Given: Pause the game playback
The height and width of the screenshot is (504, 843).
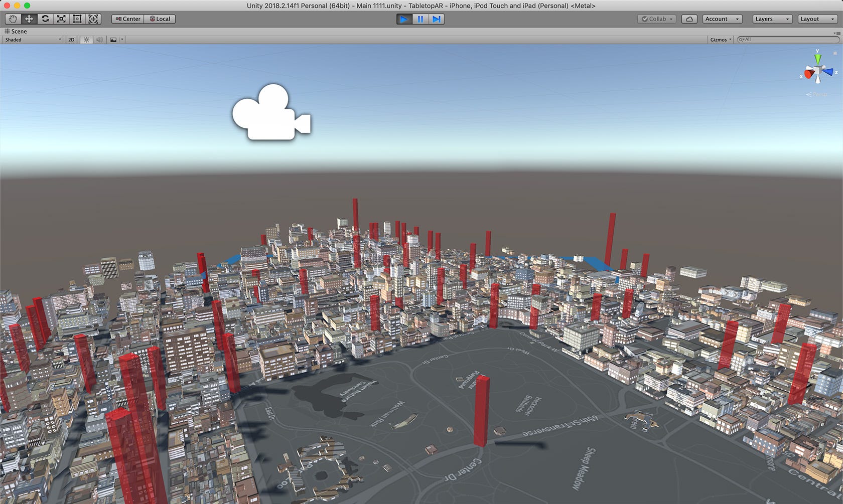Looking at the screenshot, I should (x=420, y=19).
